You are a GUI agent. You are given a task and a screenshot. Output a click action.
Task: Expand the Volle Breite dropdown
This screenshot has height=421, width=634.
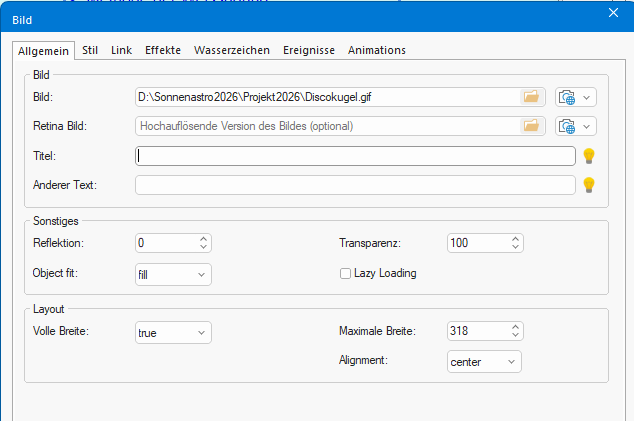173,332
